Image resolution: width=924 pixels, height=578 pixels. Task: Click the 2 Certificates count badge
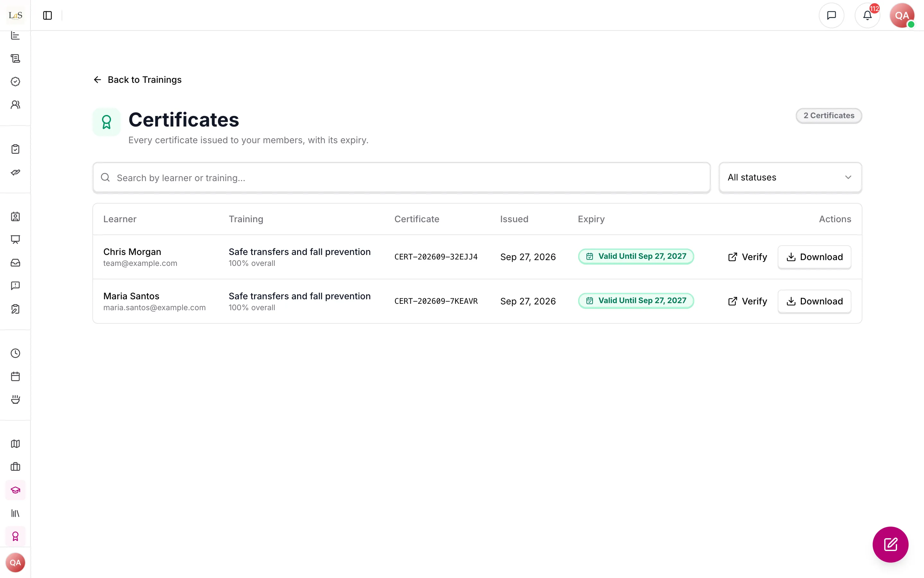pos(828,116)
